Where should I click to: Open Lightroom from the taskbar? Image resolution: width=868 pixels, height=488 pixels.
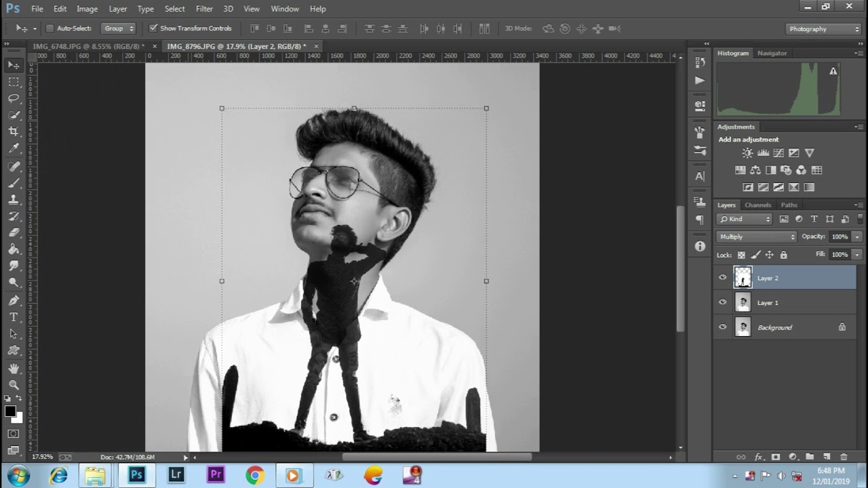(x=176, y=474)
